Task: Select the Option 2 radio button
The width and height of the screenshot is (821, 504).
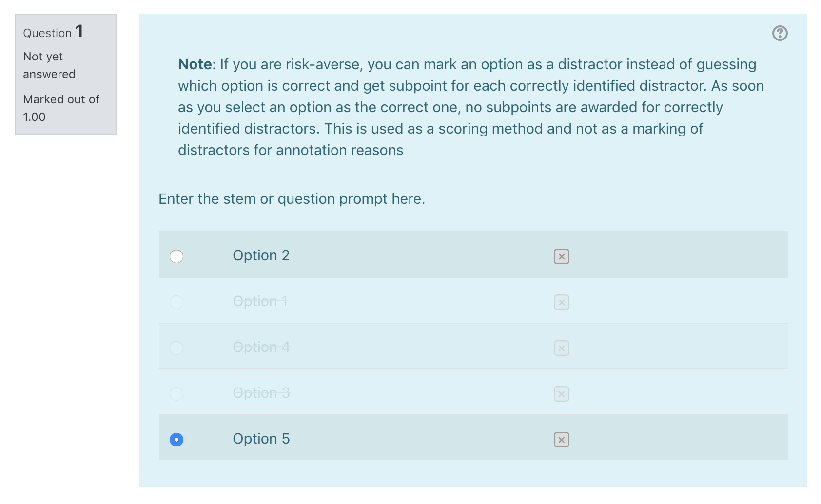Action: point(176,256)
